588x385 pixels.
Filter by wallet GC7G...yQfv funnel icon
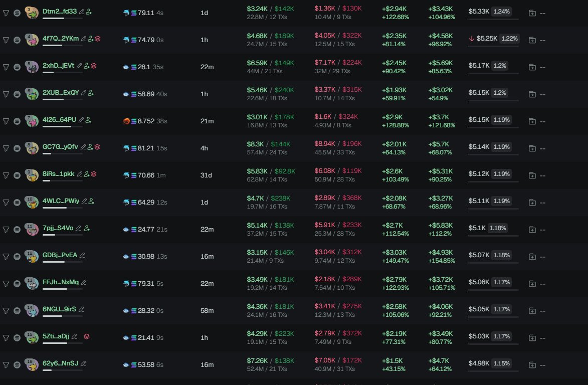(x=6, y=148)
